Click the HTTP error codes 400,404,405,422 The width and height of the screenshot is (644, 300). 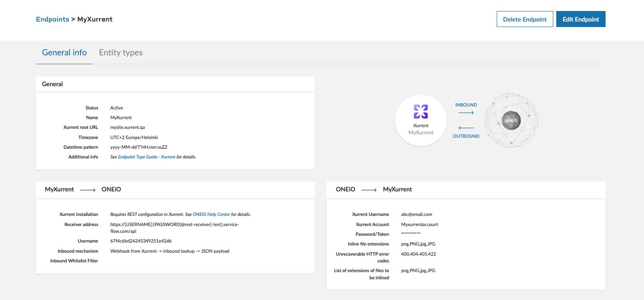pyautogui.click(x=418, y=254)
